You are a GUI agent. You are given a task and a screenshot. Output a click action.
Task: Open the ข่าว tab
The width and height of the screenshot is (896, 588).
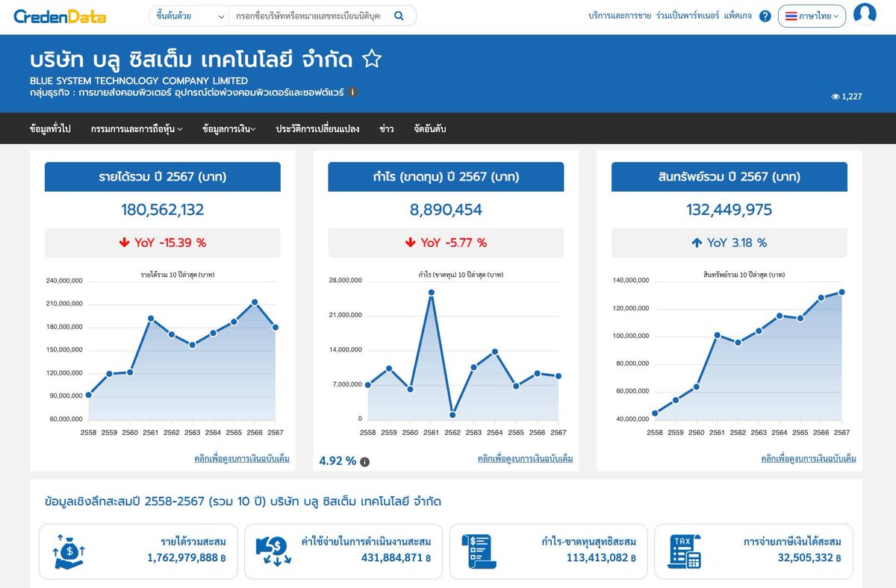(386, 129)
